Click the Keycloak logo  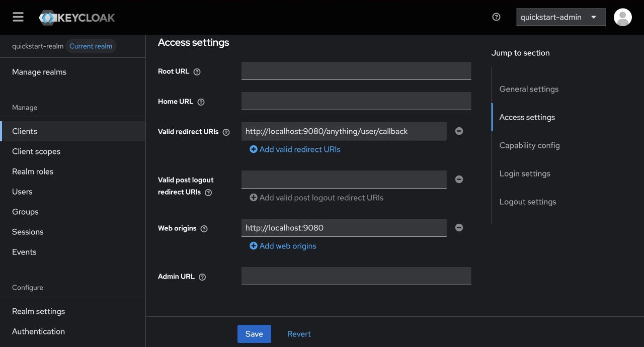coord(77,18)
